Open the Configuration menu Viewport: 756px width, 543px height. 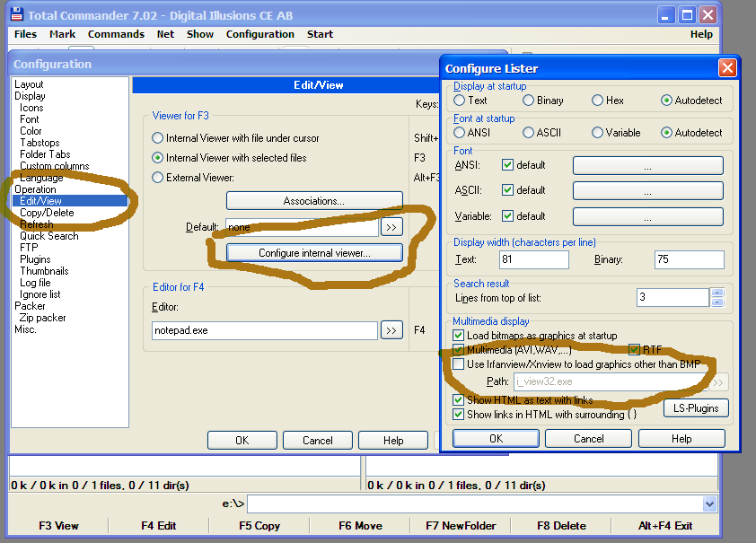(259, 34)
